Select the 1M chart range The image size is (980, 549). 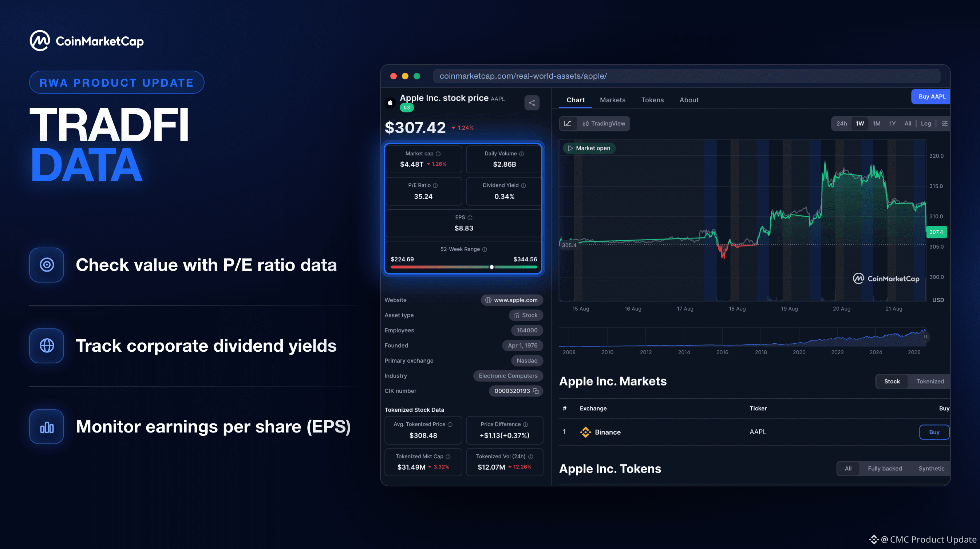click(877, 124)
